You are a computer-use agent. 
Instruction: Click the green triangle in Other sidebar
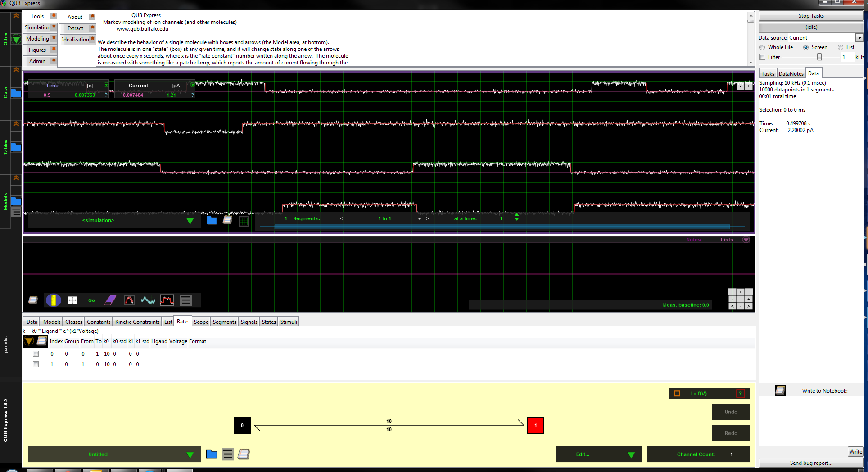tap(16, 40)
